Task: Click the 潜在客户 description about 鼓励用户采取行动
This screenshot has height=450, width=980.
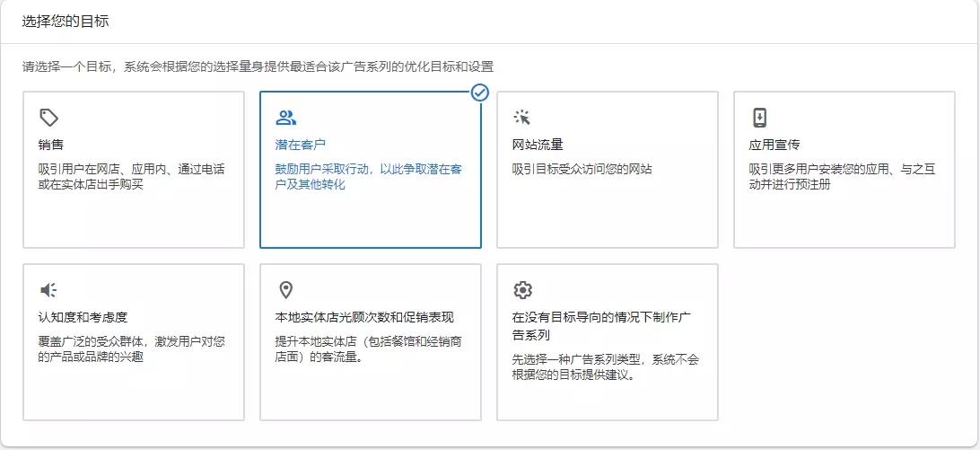Action: (x=368, y=177)
